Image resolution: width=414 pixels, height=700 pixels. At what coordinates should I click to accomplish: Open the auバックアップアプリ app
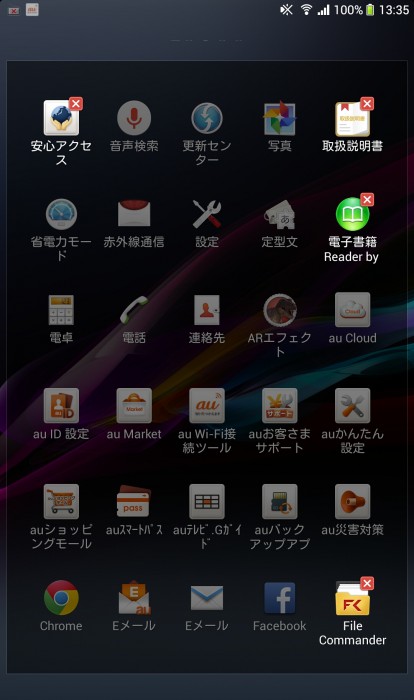pos(280,501)
